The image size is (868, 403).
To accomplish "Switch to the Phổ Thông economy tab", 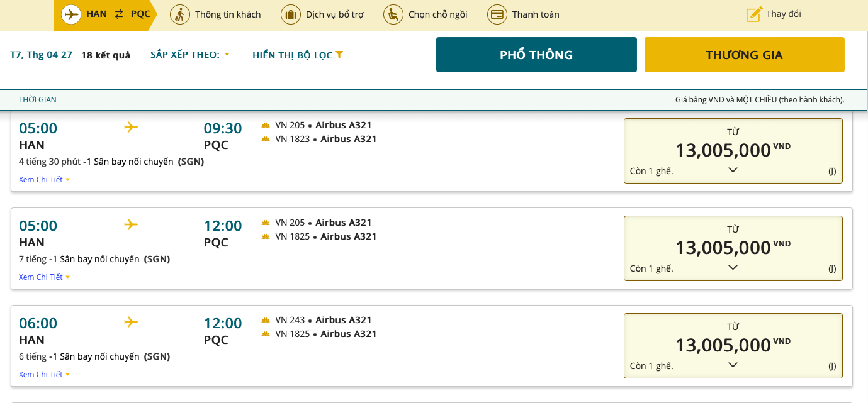I will click(x=536, y=55).
